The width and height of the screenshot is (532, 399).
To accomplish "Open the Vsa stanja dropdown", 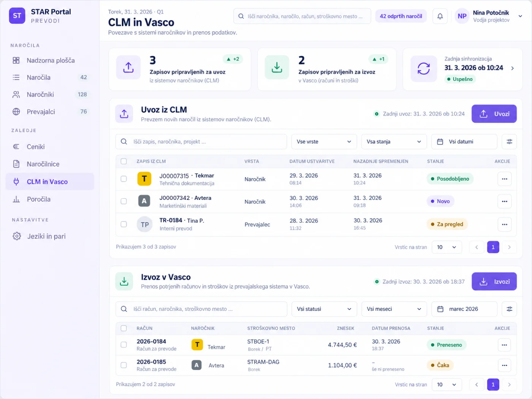I will [x=394, y=142].
